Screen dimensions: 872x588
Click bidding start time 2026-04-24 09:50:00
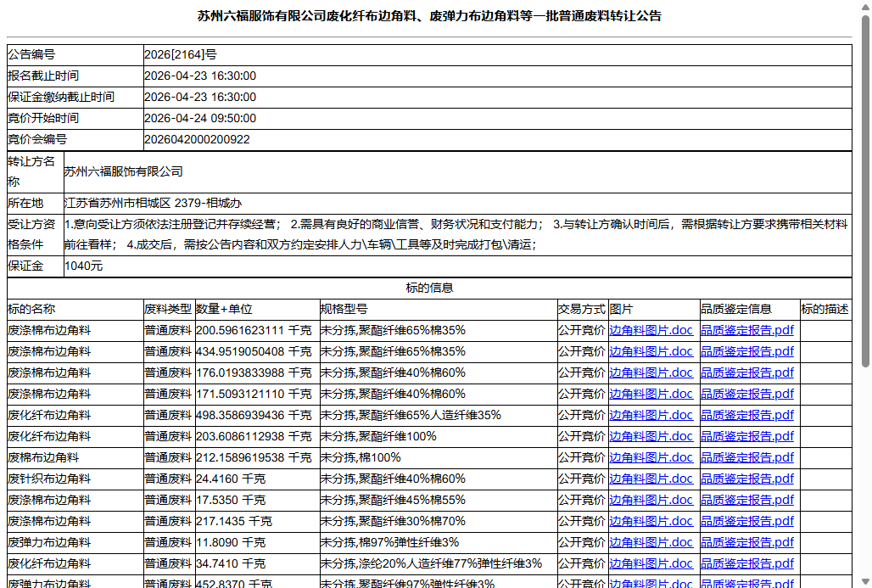[x=200, y=119]
